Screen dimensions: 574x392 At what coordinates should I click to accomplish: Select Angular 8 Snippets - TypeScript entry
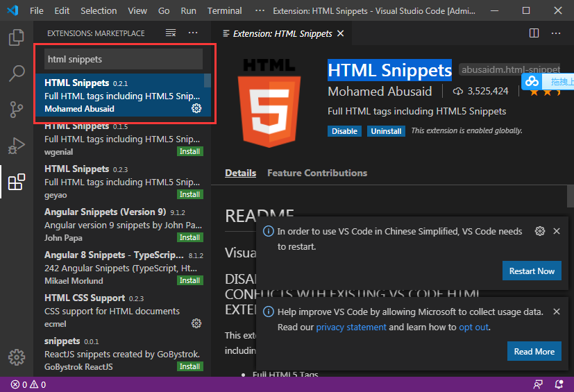click(124, 267)
